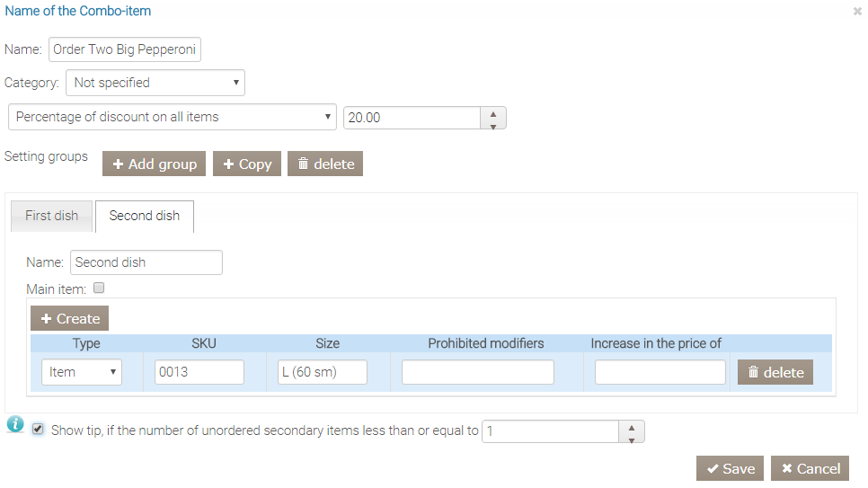Expand the discount type dropdown

(173, 118)
